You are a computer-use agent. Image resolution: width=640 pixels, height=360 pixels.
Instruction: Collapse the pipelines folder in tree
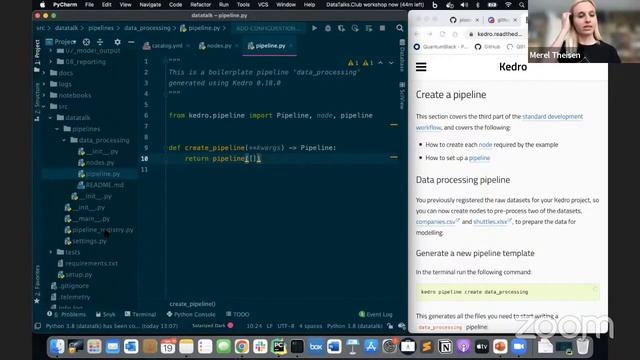coord(57,129)
